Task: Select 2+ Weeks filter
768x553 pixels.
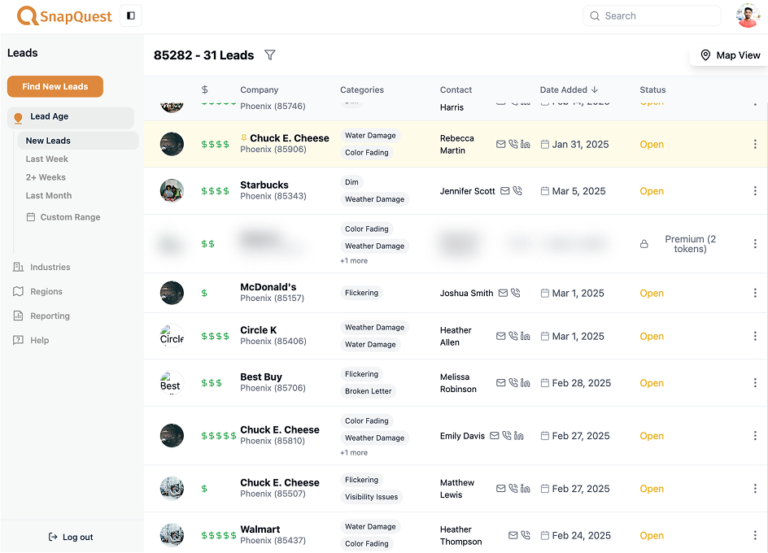Action: (x=46, y=177)
